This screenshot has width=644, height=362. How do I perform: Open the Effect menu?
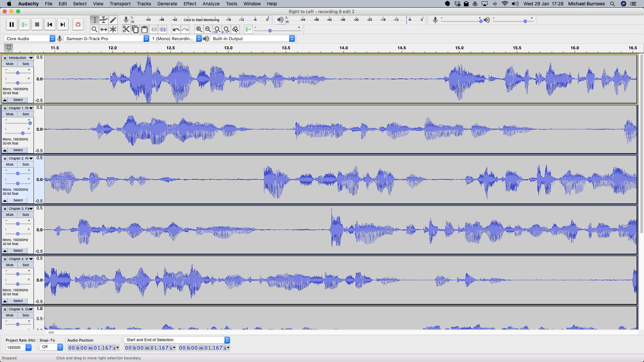[190, 4]
